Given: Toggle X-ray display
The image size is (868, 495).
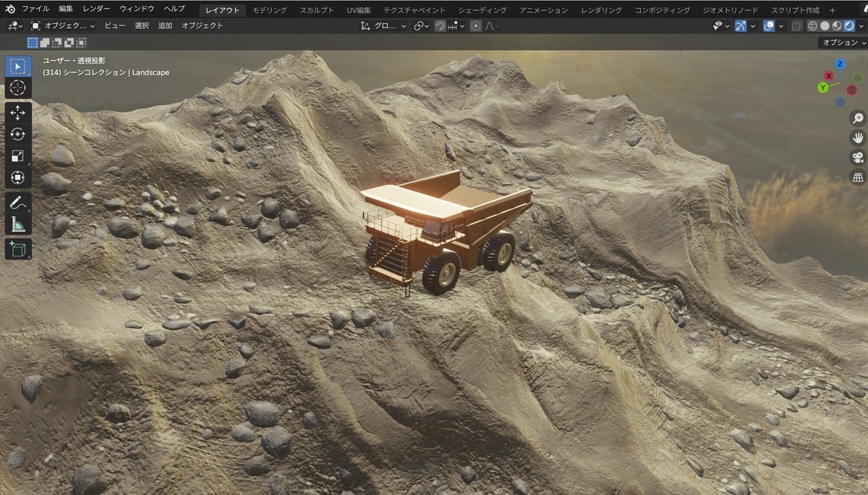Looking at the screenshot, I should click(x=796, y=25).
